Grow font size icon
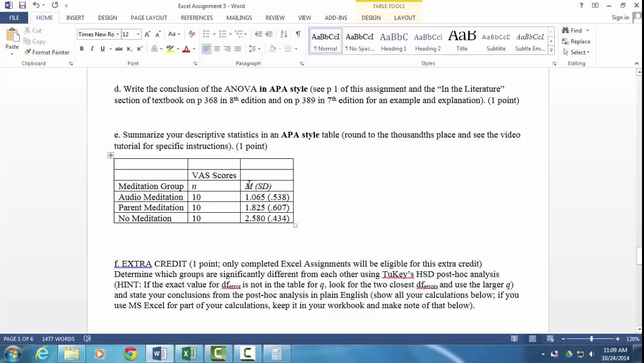The height and width of the screenshot is (363, 644). click(x=147, y=34)
